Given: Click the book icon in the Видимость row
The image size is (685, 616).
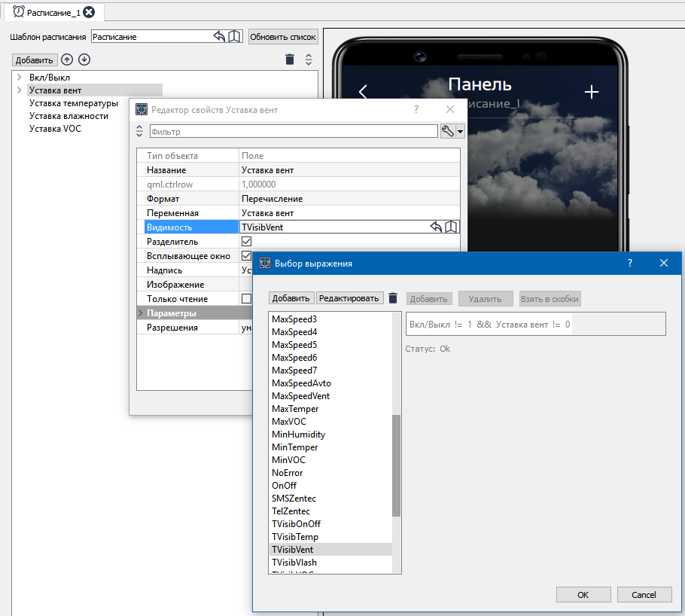Looking at the screenshot, I should tap(451, 227).
